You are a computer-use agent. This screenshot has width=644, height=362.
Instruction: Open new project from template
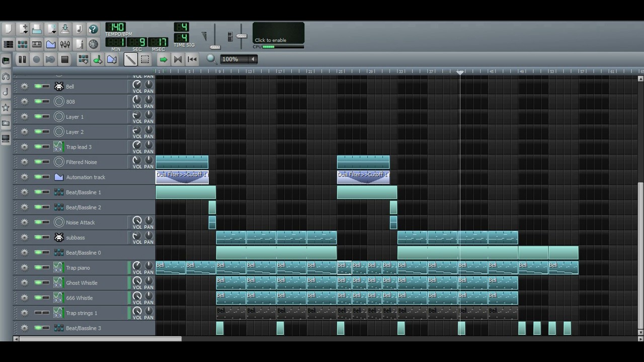[x=23, y=29]
